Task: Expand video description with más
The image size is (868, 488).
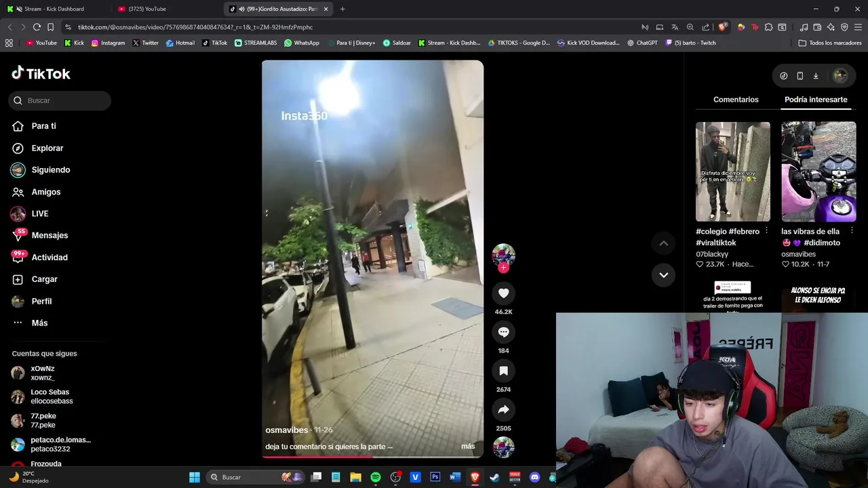Action: (468, 446)
